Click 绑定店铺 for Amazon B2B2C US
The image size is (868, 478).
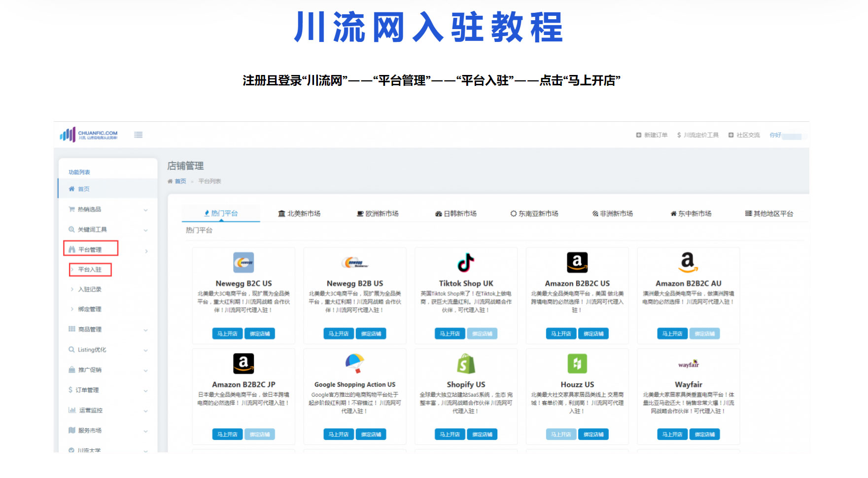coord(593,333)
